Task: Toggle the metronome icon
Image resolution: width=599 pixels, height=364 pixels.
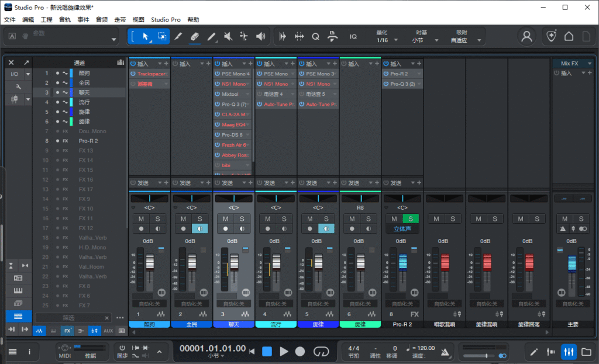Action: (x=445, y=352)
